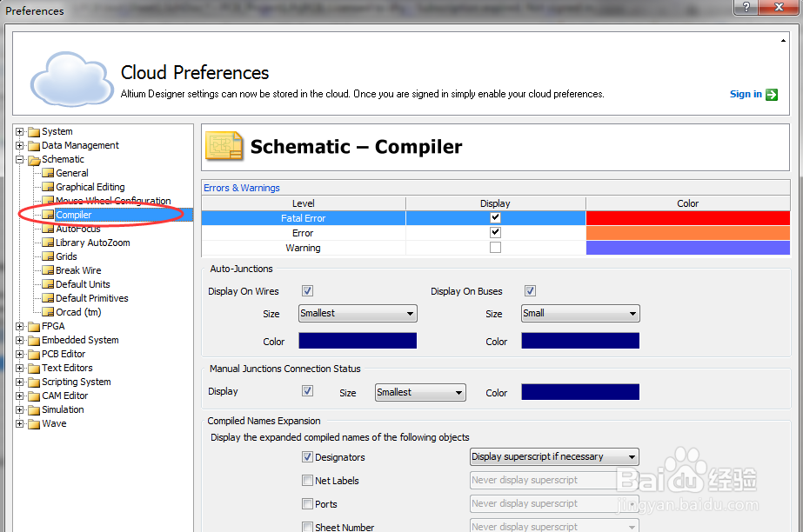Click the General page icon
803x532 pixels.
[x=48, y=173]
